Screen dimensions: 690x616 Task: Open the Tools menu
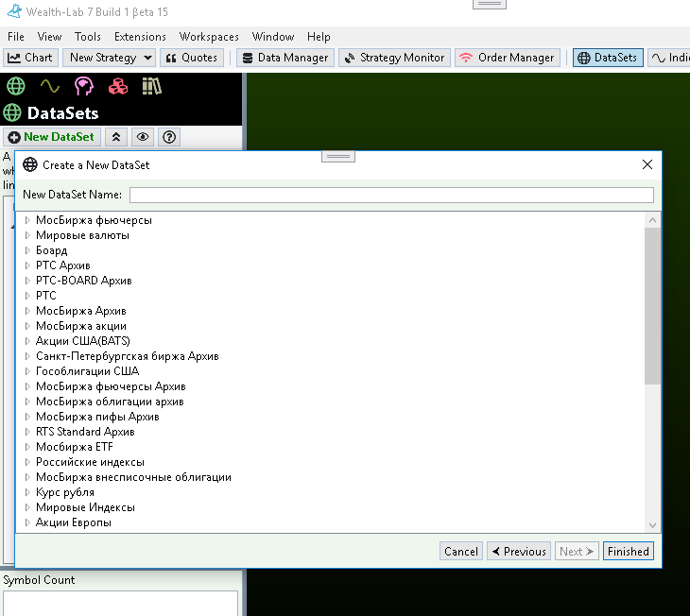(x=88, y=37)
